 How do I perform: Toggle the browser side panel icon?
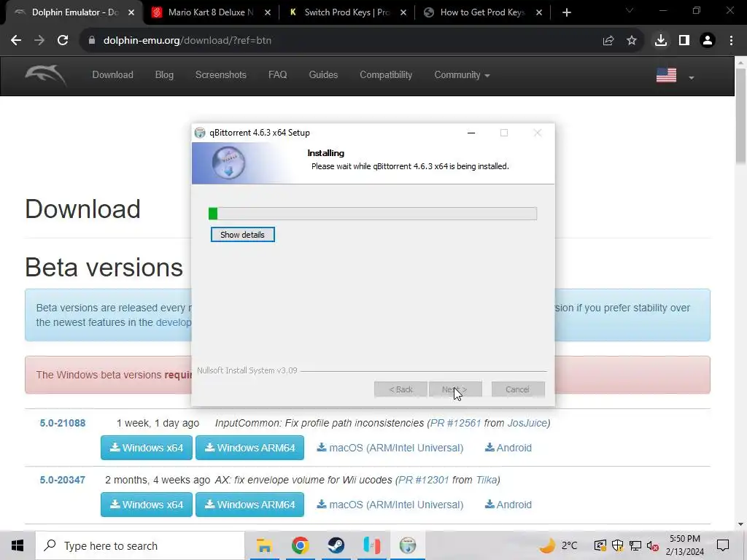tap(684, 41)
